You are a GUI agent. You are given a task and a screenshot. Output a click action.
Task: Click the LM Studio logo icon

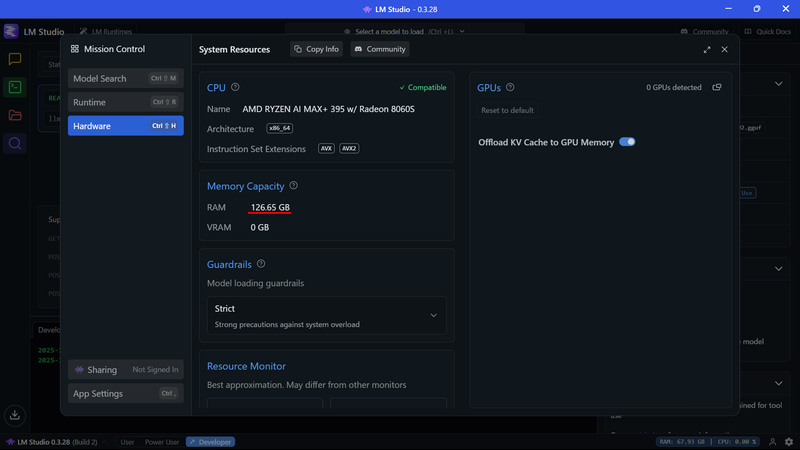(x=11, y=31)
